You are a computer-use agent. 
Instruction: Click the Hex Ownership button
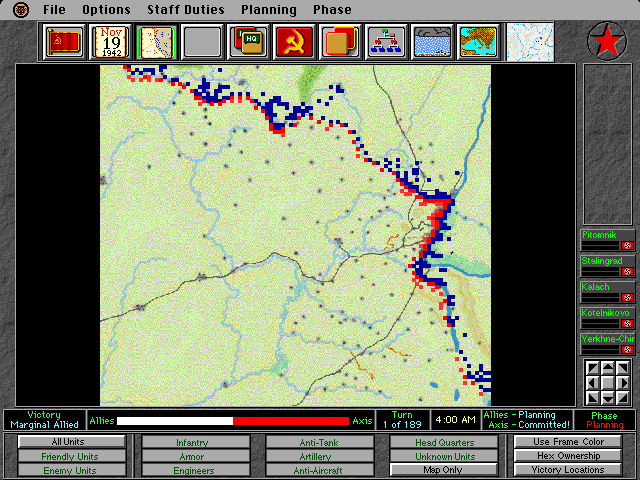(x=568, y=456)
